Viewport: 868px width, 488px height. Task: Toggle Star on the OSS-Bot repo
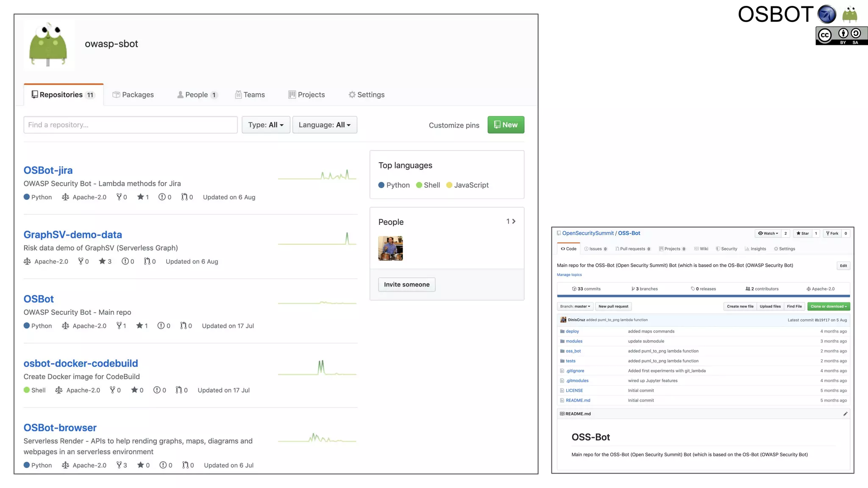(x=802, y=233)
